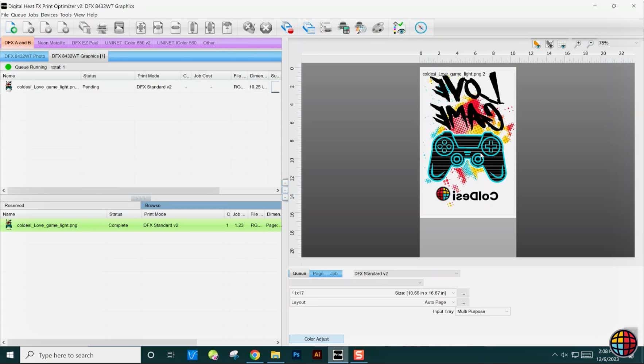The width and height of the screenshot is (644, 364).
Task: Toggle the gray crossed preview eye icon
Action: pos(550,44)
